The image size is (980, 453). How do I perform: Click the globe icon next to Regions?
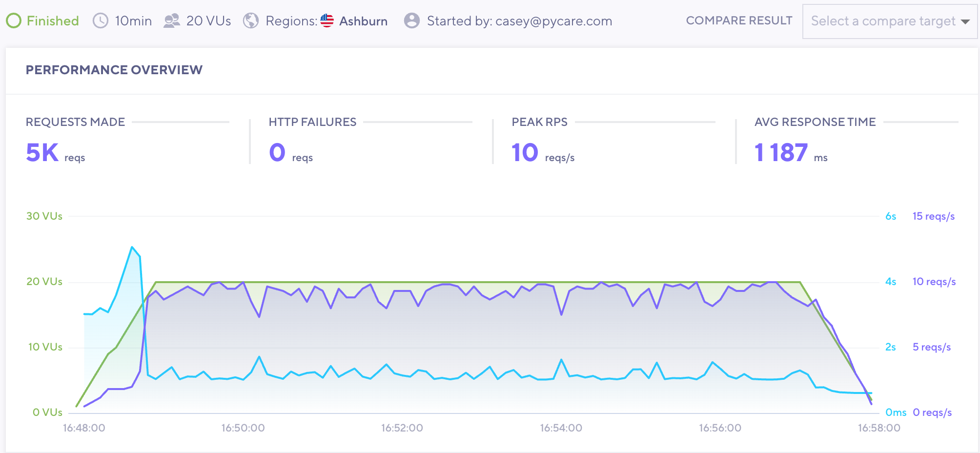click(x=250, y=21)
